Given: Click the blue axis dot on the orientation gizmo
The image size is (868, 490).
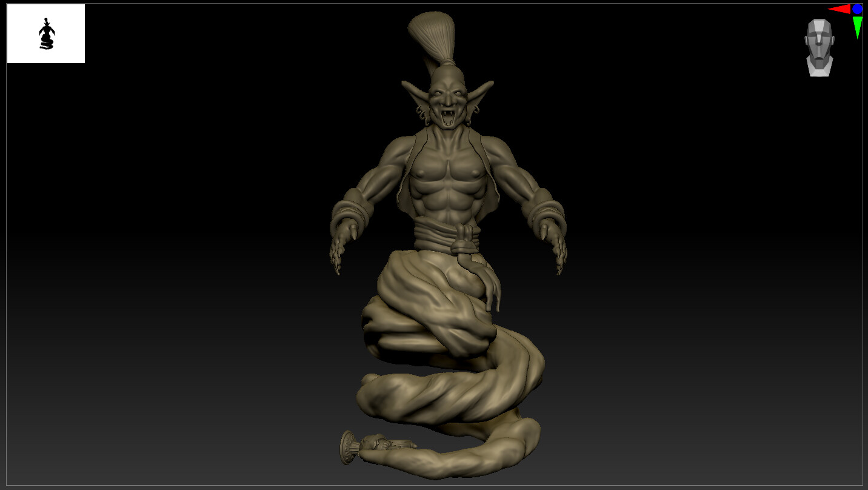Looking at the screenshot, I should tap(856, 9).
